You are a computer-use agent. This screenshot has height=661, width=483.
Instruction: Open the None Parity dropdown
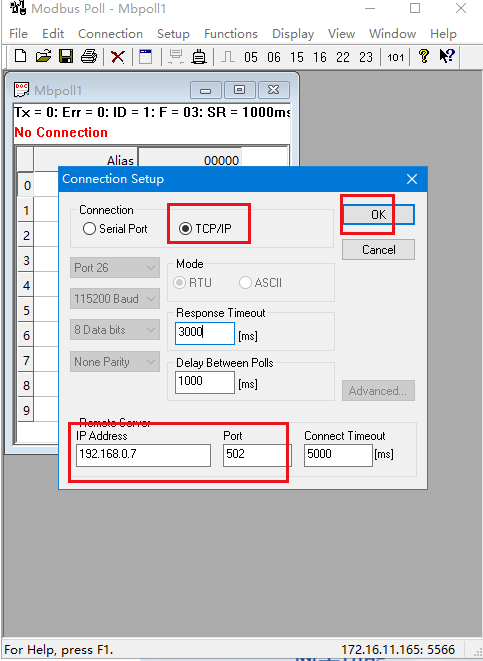(115, 362)
